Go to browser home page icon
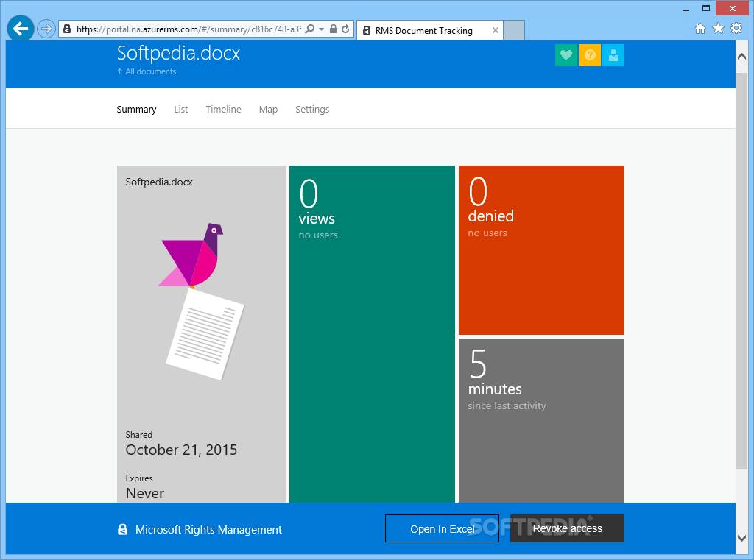The height and width of the screenshot is (560, 754). 700,29
